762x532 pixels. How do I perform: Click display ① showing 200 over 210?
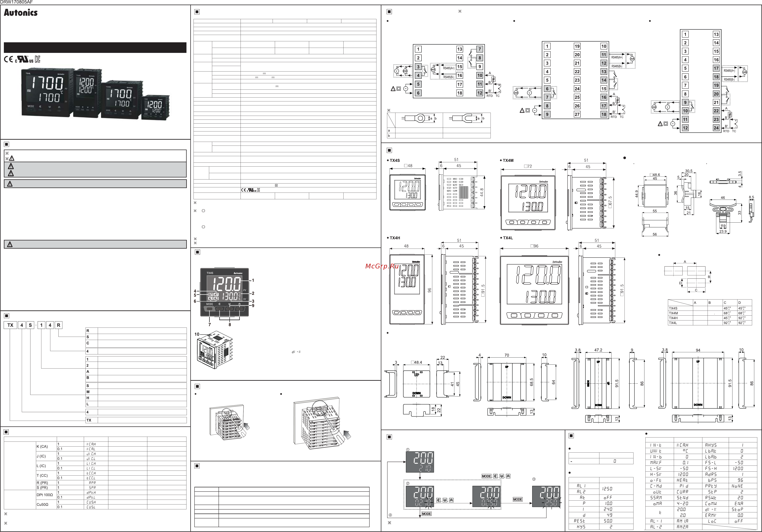click(x=420, y=462)
